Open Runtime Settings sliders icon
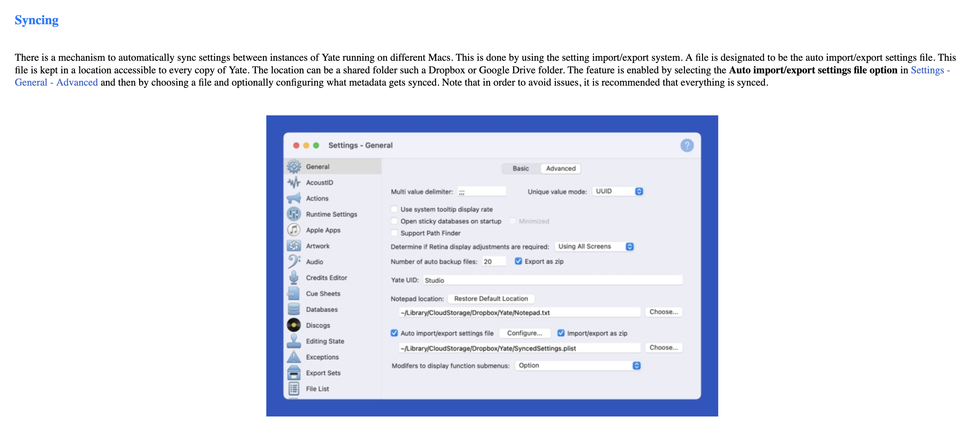The width and height of the screenshot is (980, 442). [294, 214]
